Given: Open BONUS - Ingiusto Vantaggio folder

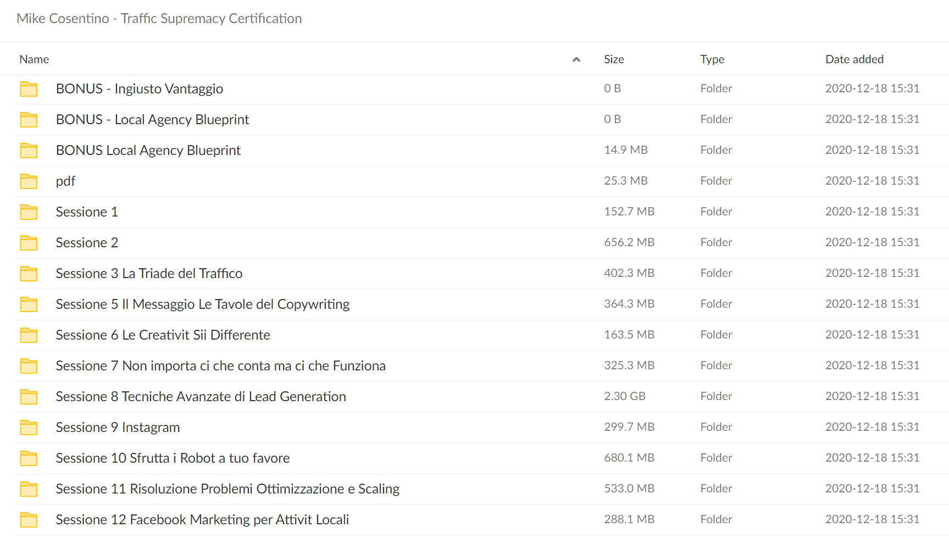Looking at the screenshot, I should [x=140, y=89].
